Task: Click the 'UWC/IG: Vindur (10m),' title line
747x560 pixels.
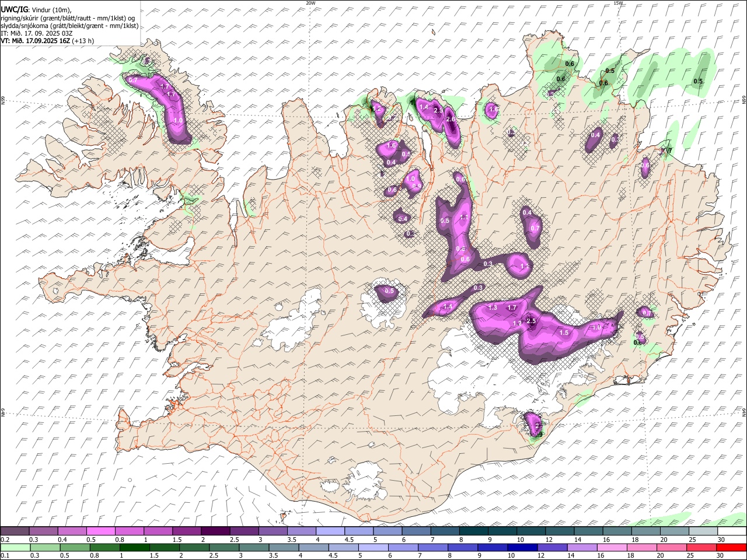Action: (36, 9)
